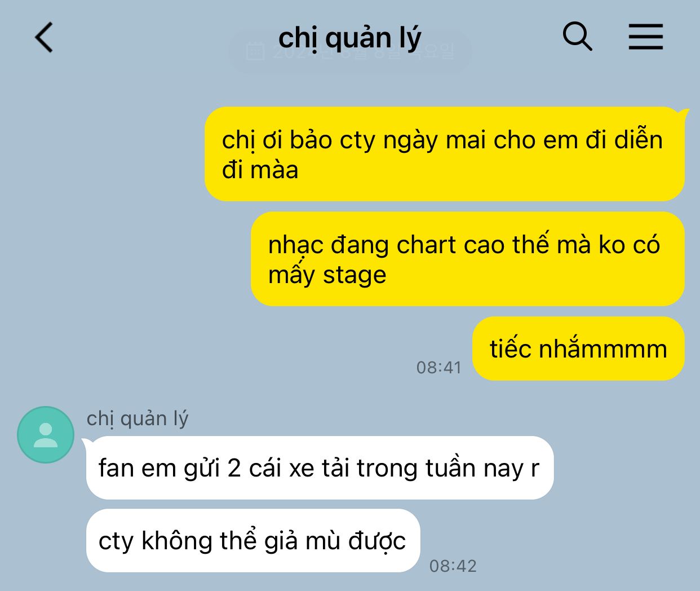Go back using the left arrow

click(x=44, y=37)
